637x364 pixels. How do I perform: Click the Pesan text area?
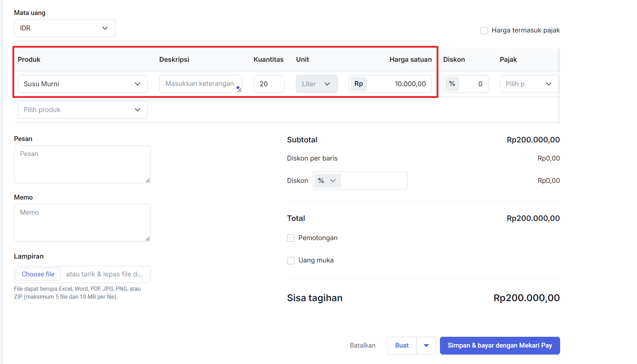pyautogui.click(x=82, y=164)
